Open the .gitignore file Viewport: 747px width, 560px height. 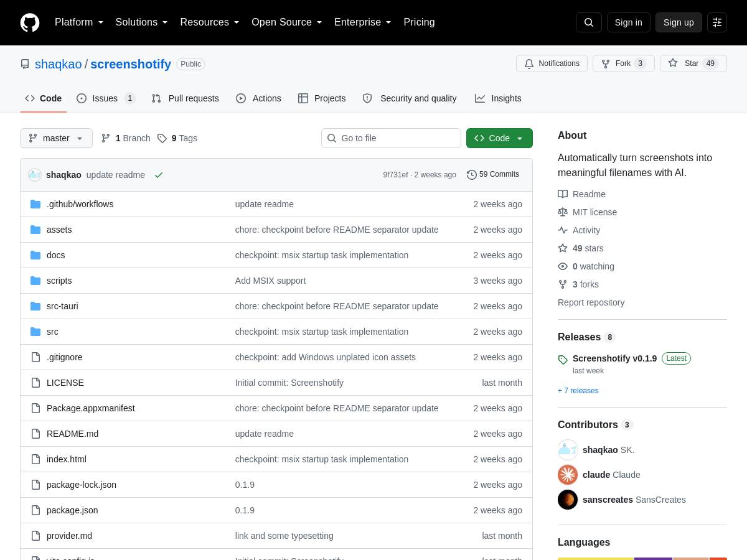[64, 357]
